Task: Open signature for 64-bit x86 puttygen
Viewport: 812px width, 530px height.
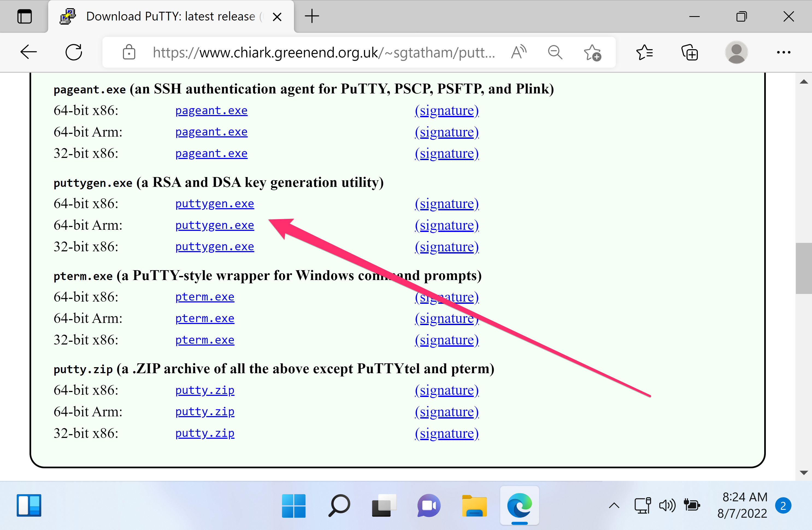Action: click(x=447, y=204)
